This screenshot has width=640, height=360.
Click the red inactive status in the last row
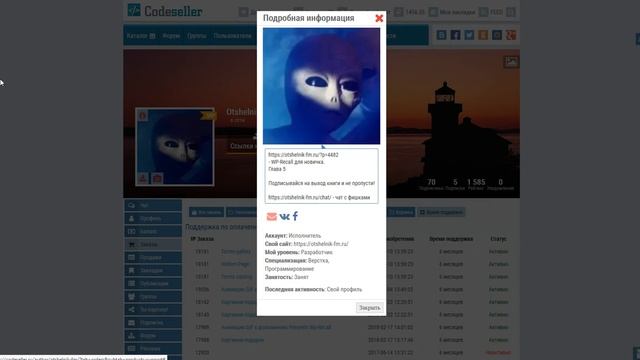[498, 353]
